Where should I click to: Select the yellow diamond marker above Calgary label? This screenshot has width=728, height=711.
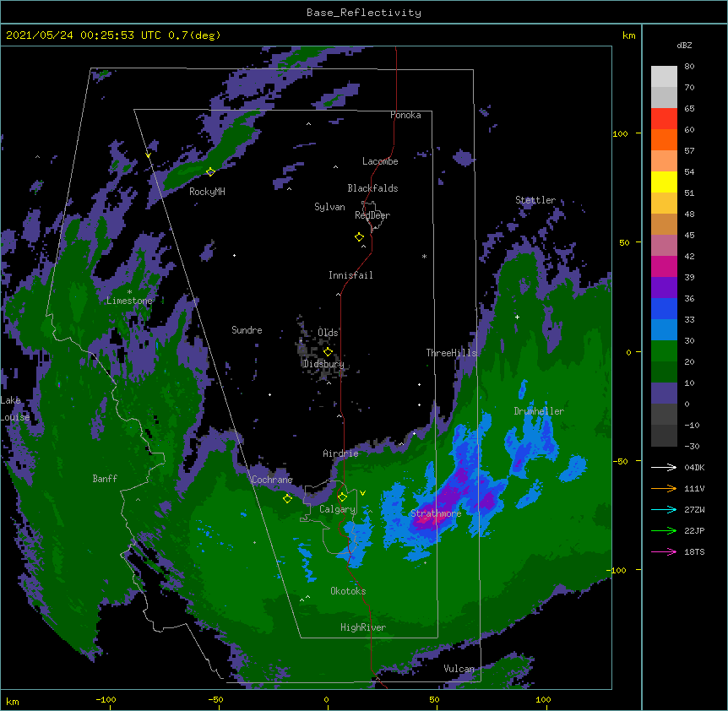pos(342,497)
